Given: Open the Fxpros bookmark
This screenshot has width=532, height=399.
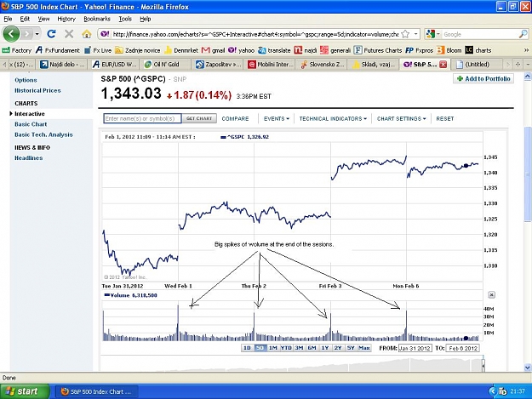Looking at the screenshot, I should point(420,50).
